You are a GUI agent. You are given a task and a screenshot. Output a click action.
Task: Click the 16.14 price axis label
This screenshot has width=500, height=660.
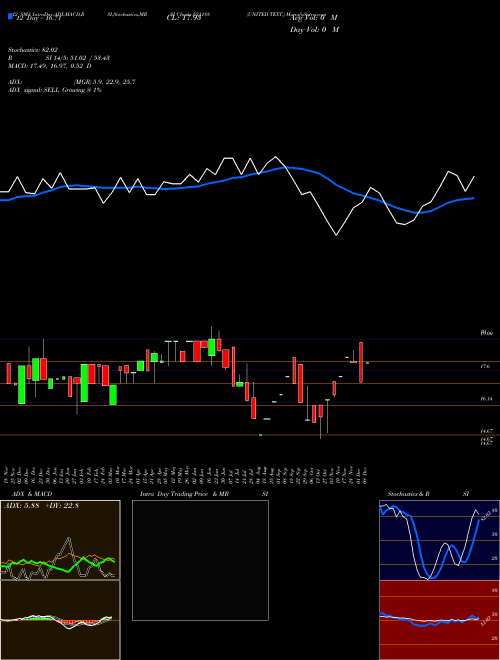pos(486,398)
